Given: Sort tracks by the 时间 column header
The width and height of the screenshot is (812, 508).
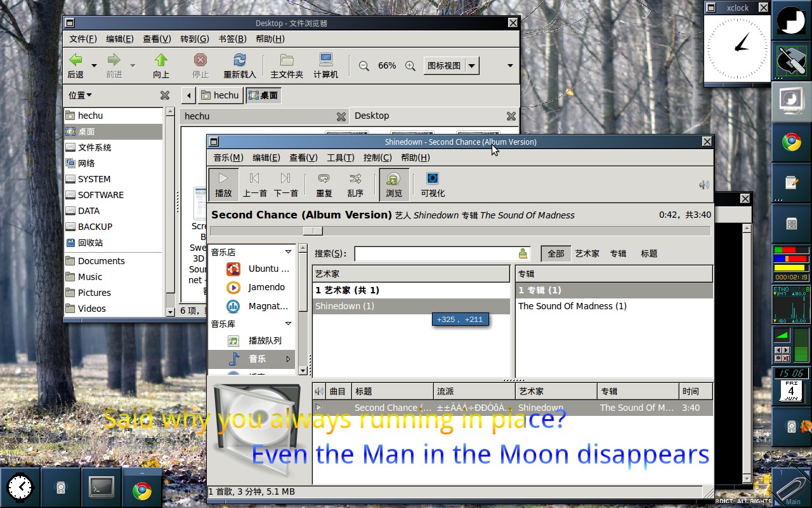Looking at the screenshot, I should 695,391.
